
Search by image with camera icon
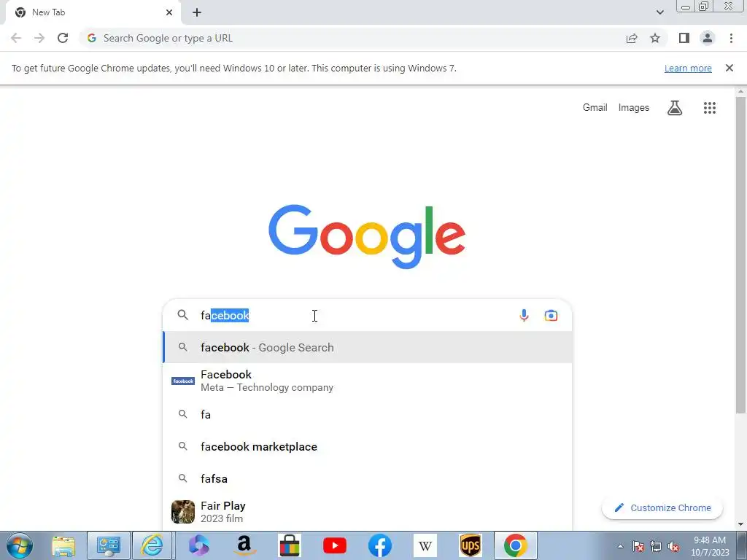[x=551, y=315]
